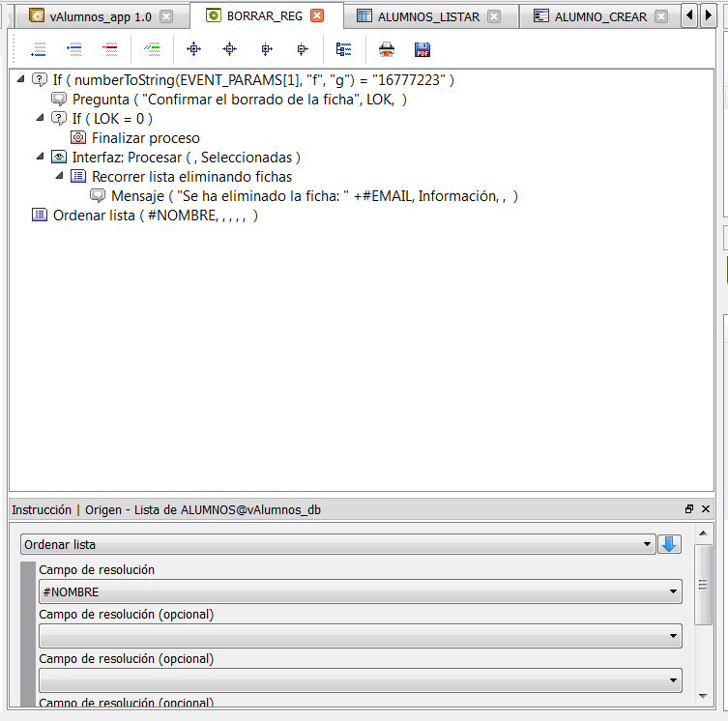Switch to the ALUMNOS_LISTAR tab
This screenshot has width=728, height=721.
coord(428,16)
